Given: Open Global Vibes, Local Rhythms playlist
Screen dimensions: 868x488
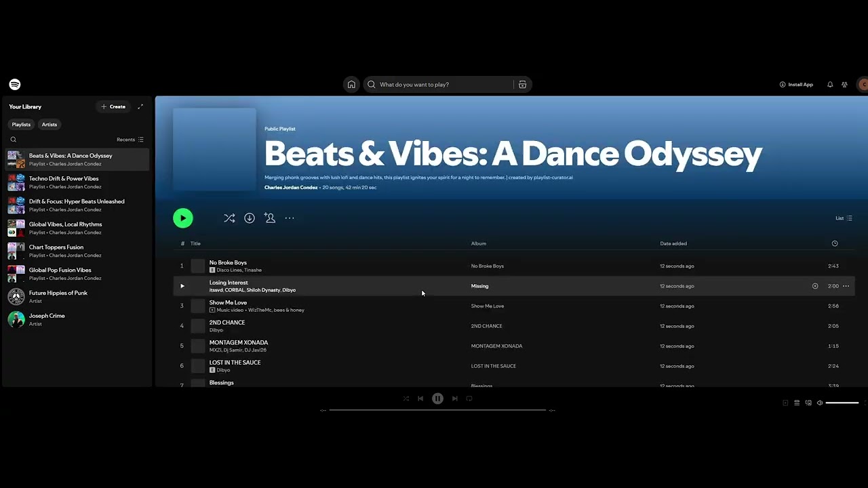Looking at the screenshot, I should (x=77, y=228).
